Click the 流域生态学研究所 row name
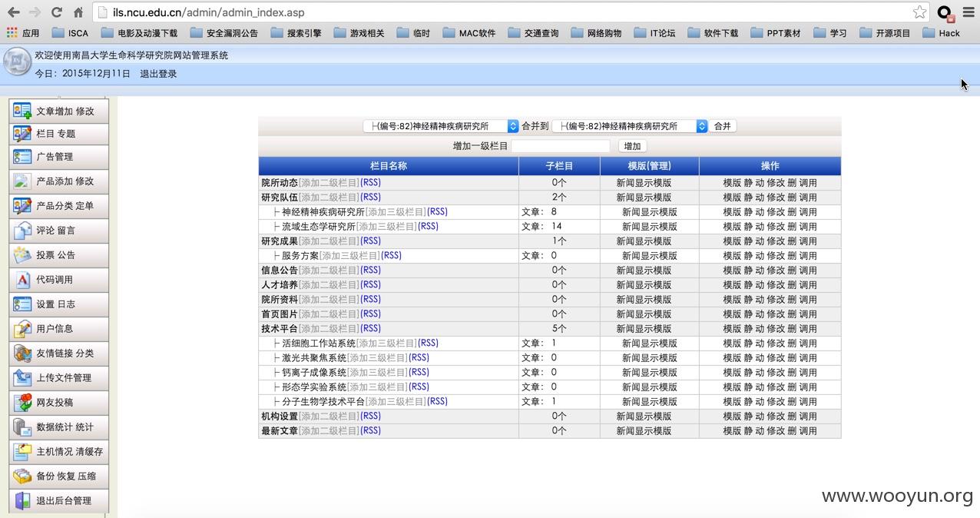 point(318,227)
